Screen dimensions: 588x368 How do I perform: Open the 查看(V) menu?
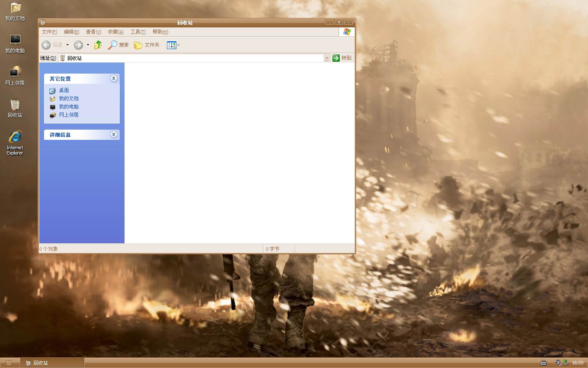(x=94, y=32)
